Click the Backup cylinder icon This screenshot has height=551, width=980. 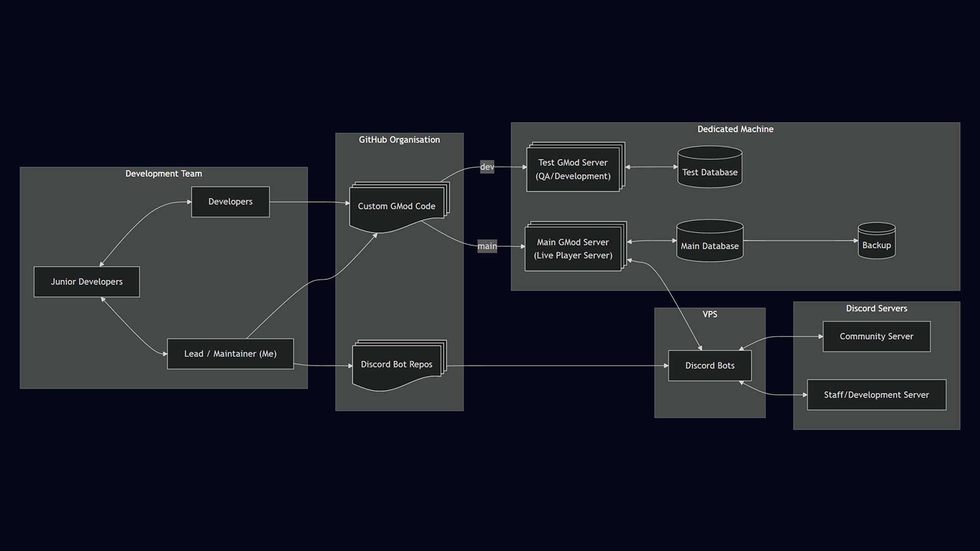click(876, 241)
